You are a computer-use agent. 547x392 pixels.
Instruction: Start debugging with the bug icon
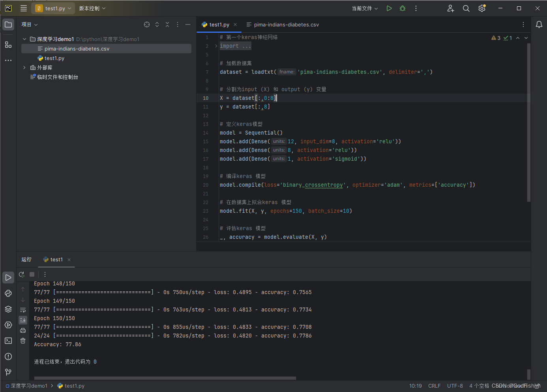(x=403, y=8)
